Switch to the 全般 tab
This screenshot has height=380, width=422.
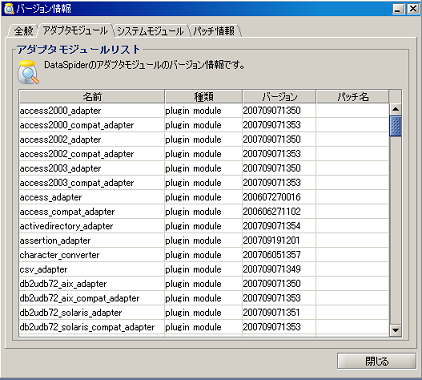[23, 31]
